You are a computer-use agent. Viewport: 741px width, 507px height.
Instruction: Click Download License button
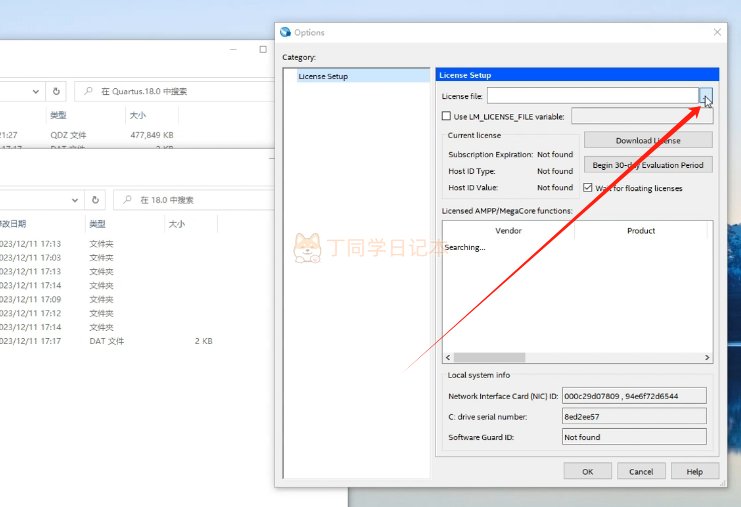pos(648,140)
